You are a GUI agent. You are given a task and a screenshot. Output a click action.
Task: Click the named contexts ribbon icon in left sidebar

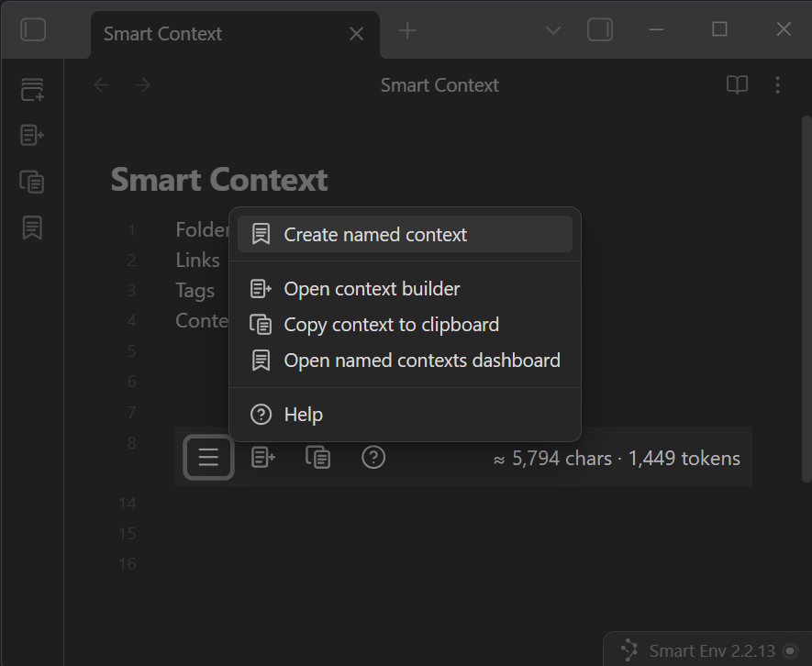[32, 228]
